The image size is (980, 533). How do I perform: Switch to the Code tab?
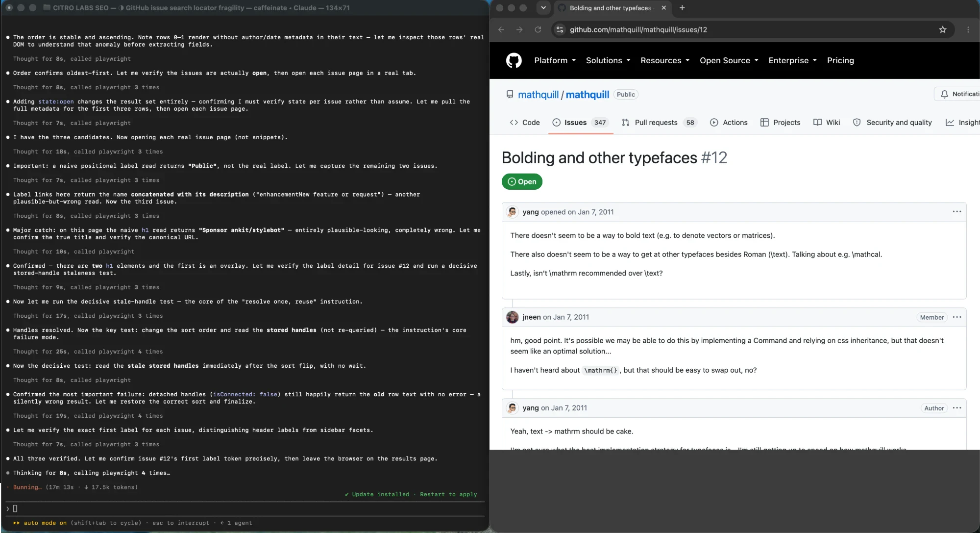tap(525, 123)
